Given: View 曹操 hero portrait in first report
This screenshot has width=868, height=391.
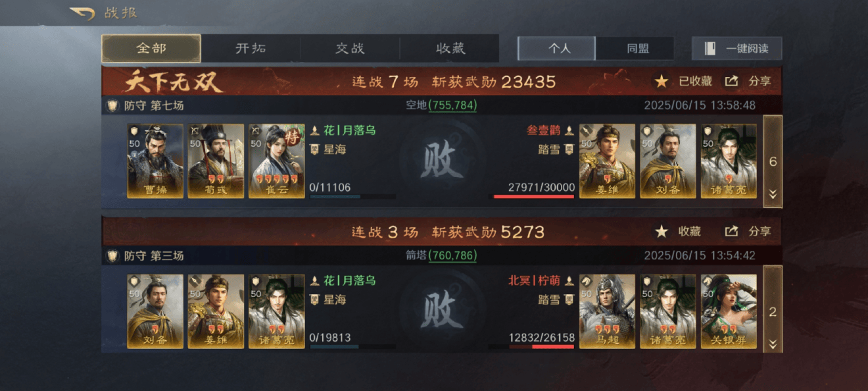Looking at the screenshot, I should point(155,161).
